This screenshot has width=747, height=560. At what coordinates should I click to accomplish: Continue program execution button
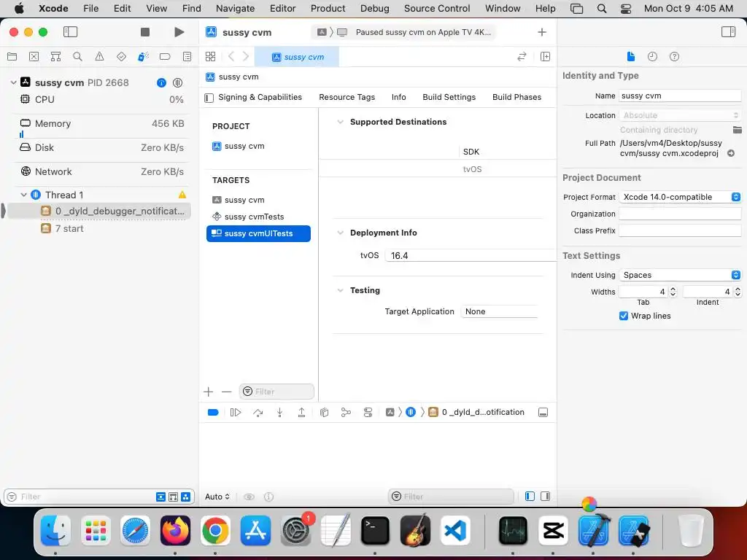tap(236, 413)
